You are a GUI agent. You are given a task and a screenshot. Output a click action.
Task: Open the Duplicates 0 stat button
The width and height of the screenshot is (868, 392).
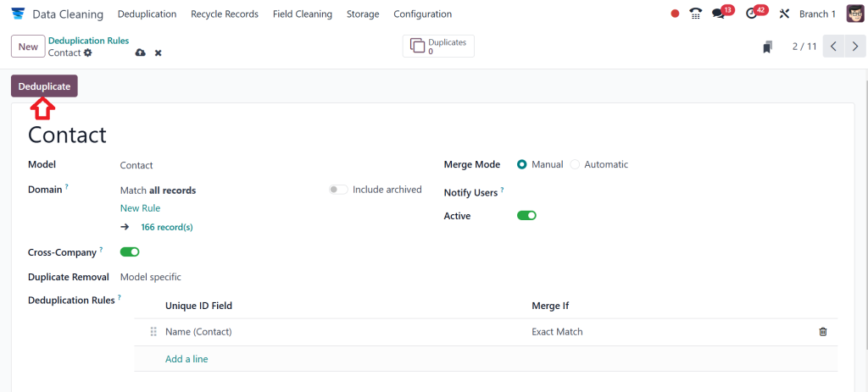tap(438, 47)
